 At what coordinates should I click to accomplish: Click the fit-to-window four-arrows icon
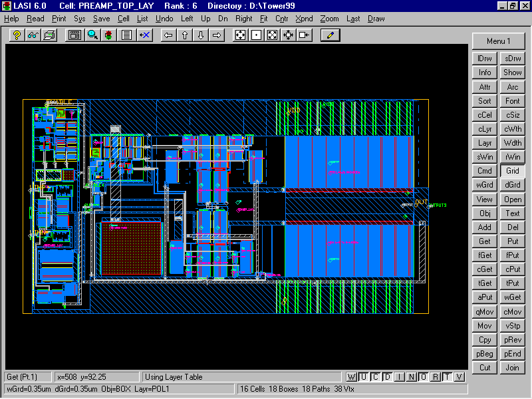pos(240,35)
